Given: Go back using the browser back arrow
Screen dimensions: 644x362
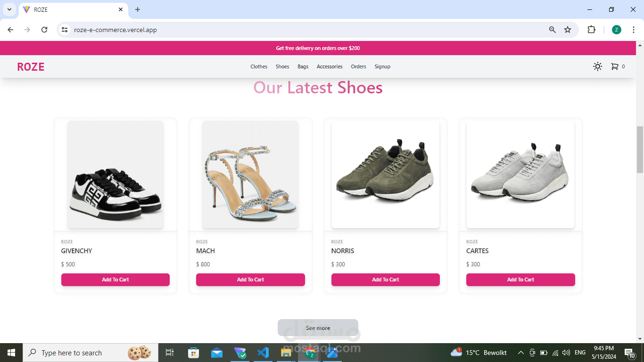Looking at the screenshot, I should point(10,30).
